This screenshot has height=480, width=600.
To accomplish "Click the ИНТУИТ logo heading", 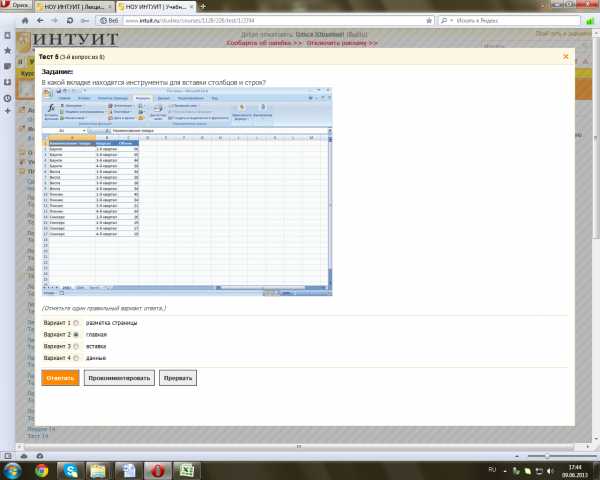I will click(75, 39).
